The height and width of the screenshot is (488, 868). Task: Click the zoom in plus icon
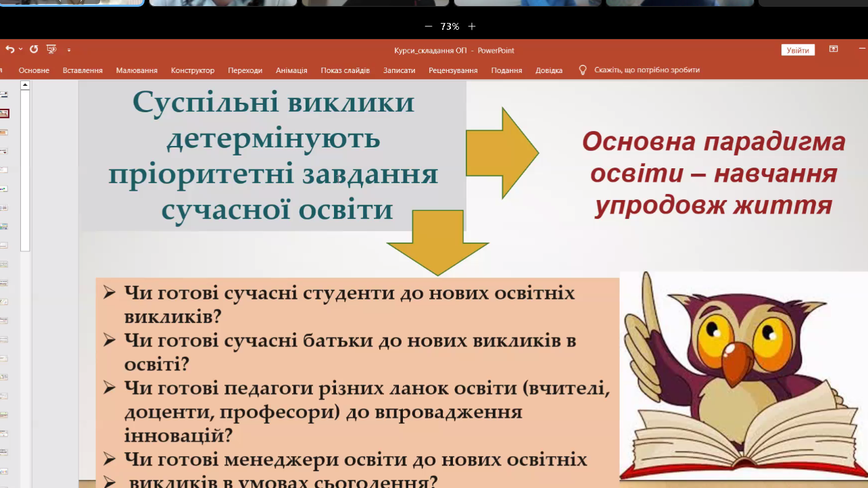tap(472, 26)
